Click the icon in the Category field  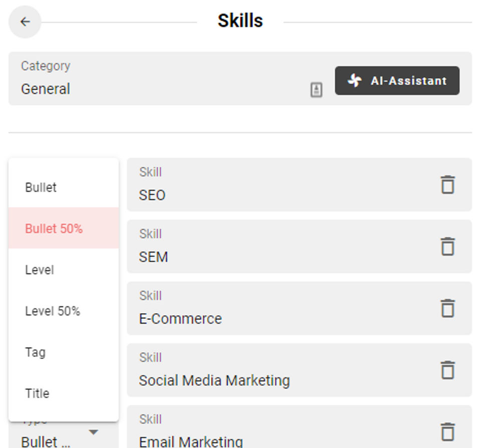pos(316,90)
